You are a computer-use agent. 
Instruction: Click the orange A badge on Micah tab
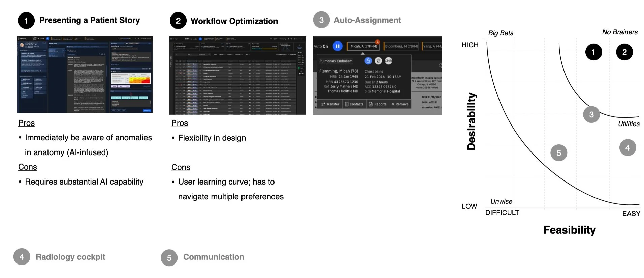point(377,42)
